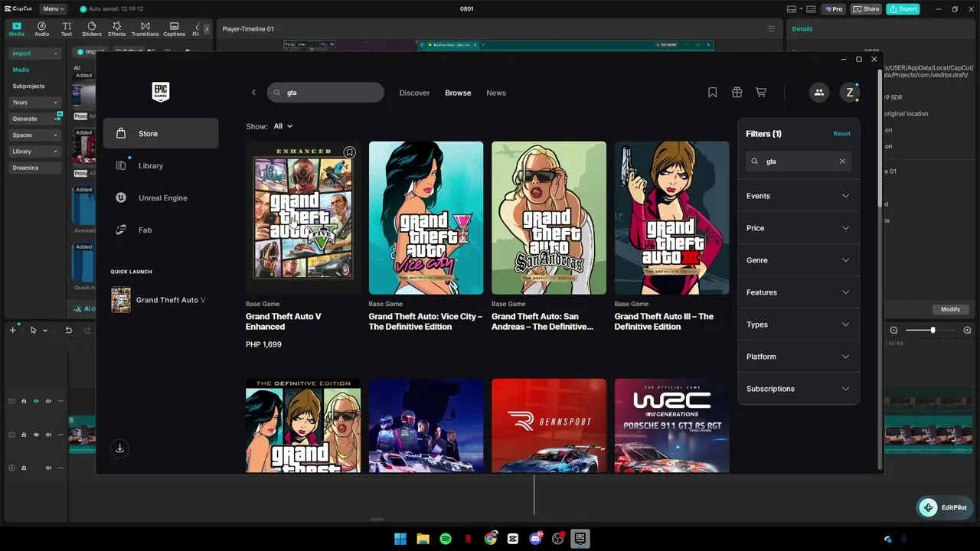The height and width of the screenshot is (551, 980).
Task: Open the downloads icon in the Epic sidebar
Action: tap(119, 448)
